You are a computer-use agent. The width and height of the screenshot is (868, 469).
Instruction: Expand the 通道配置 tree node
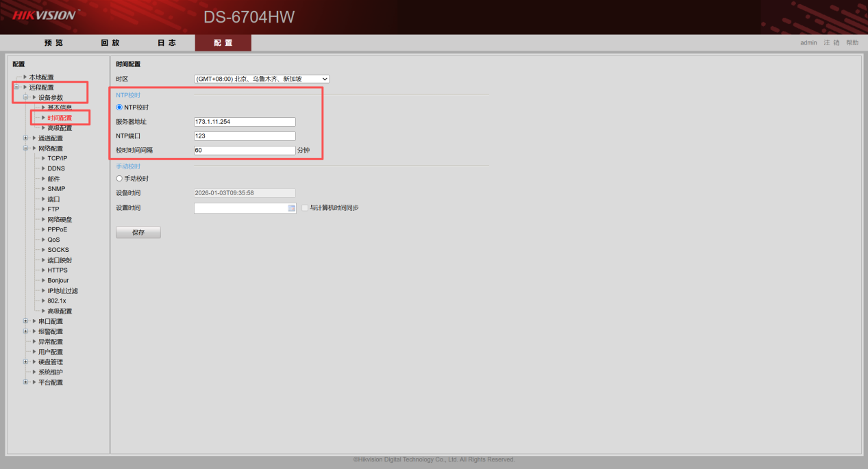click(x=25, y=138)
